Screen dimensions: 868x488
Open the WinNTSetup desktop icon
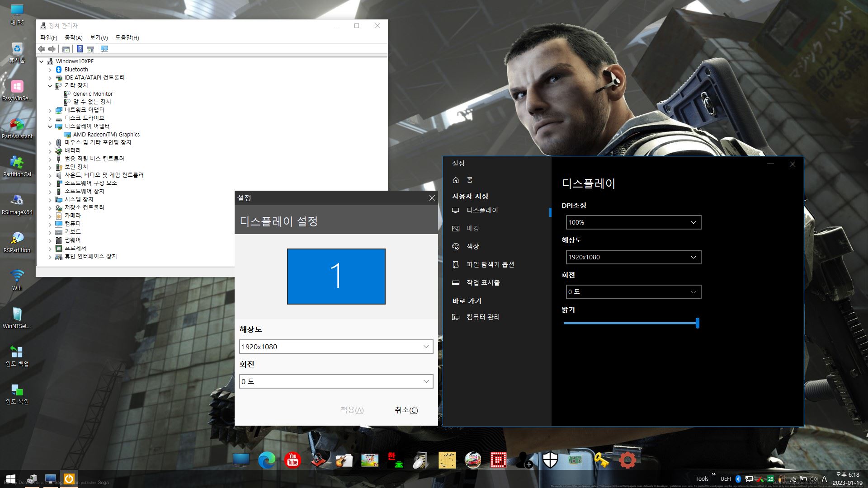[x=17, y=318]
